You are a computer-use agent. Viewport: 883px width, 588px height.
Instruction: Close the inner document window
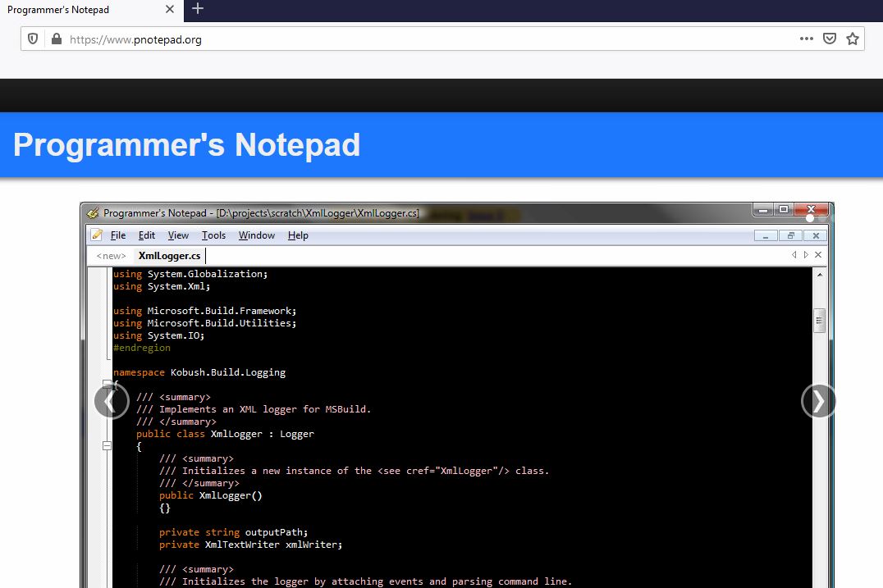pyautogui.click(x=816, y=235)
